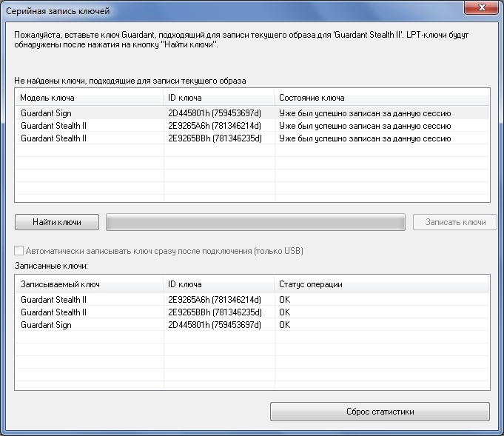Sort by 'Статус операции' column header
Viewport: 504px width, 436px height.
coord(381,284)
